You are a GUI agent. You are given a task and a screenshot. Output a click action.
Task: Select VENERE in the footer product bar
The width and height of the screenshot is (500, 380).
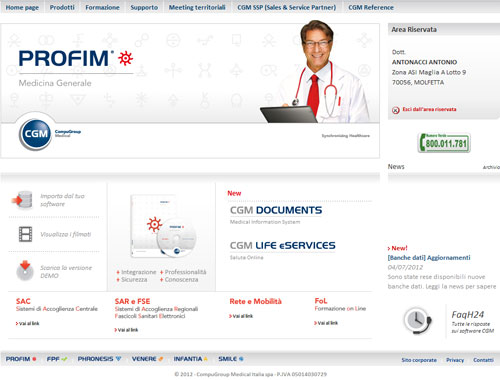(x=147, y=359)
